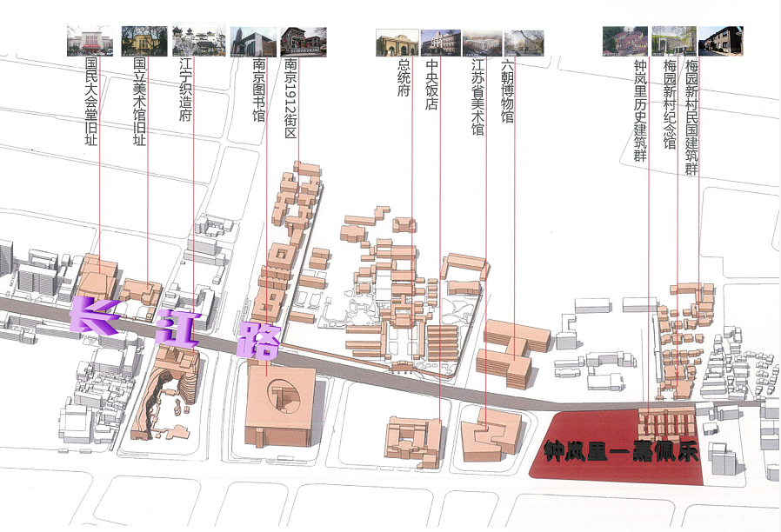The height and width of the screenshot is (532, 781).
Task: Click the 江苏省美术馆 photo thumbnail
Action: 482,43
